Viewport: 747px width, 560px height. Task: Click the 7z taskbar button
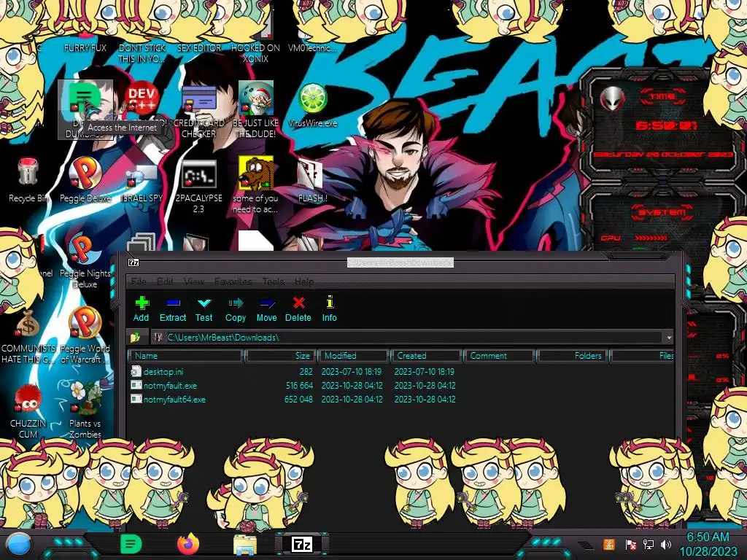click(302, 544)
